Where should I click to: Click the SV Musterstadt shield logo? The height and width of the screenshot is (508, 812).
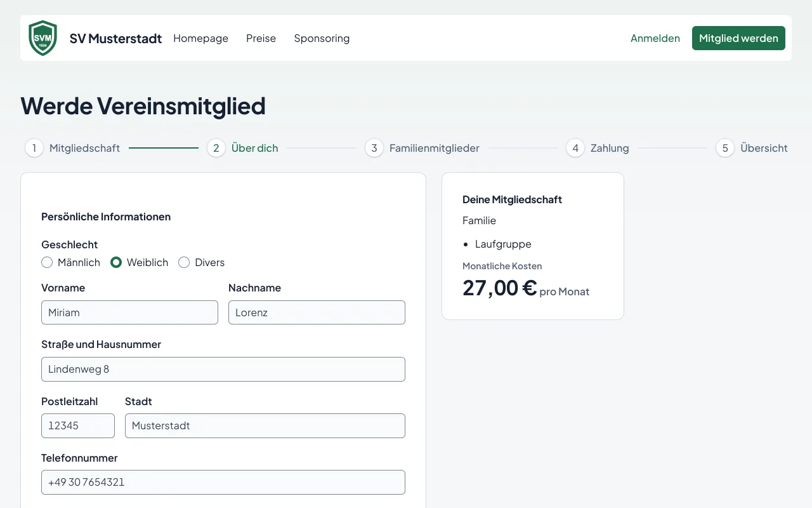point(43,38)
